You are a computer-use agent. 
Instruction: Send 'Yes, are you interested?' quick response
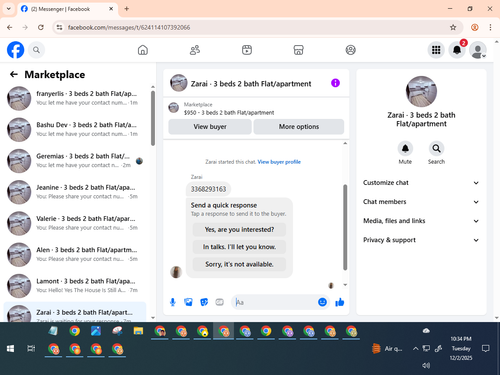(239, 230)
